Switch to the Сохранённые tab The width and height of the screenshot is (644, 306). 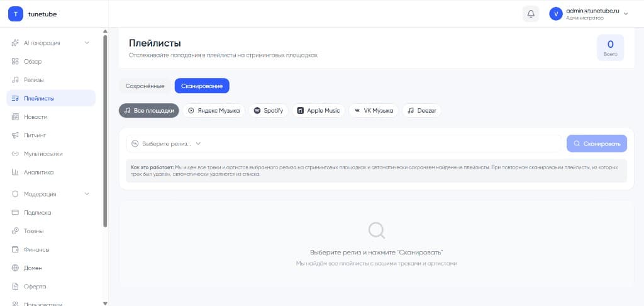coord(145,86)
